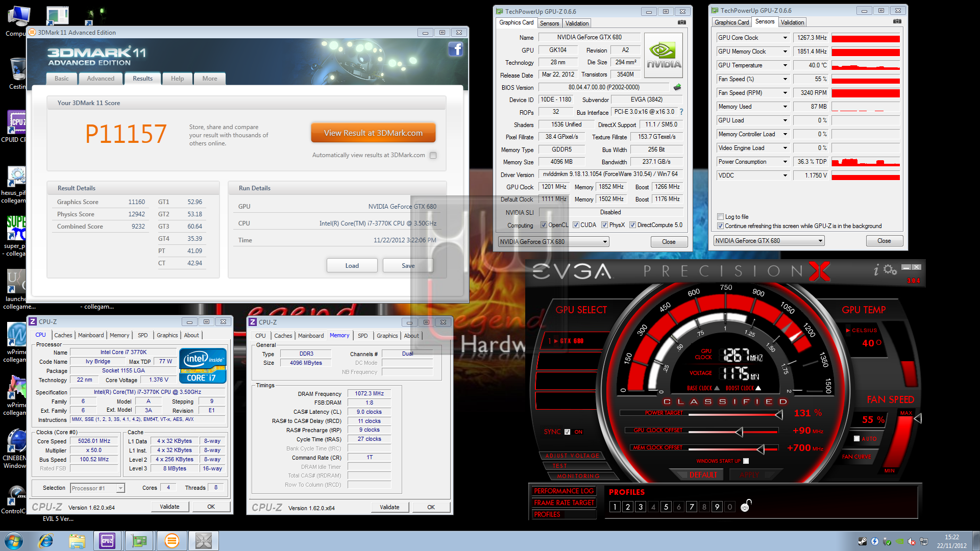The width and height of the screenshot is (980, 551).
Task: Toggle the CUDA checkbox in GPU-Z
Action: [576, 225]
